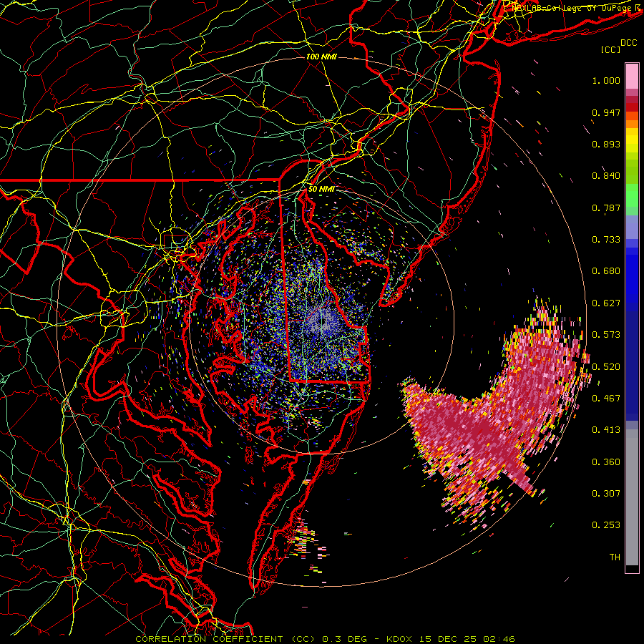The width and height of the screenshot is (644, 644).
Task: Click the 0.360 legend value
Action: (606, 462)
